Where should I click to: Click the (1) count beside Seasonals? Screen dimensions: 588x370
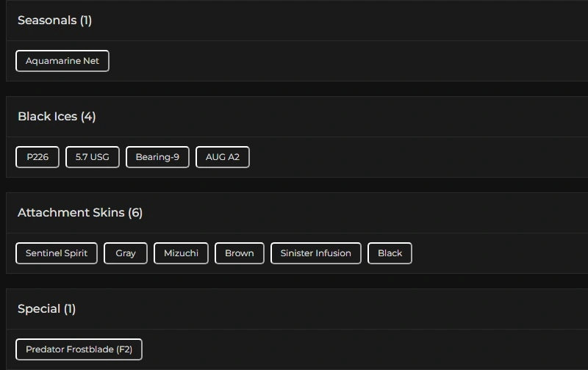[86, 21]
